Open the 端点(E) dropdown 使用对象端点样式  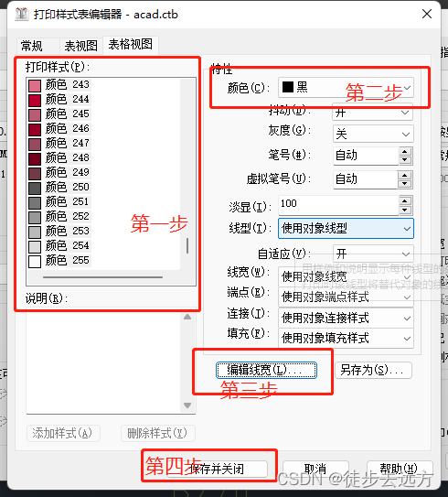click(x=346, y=297)
